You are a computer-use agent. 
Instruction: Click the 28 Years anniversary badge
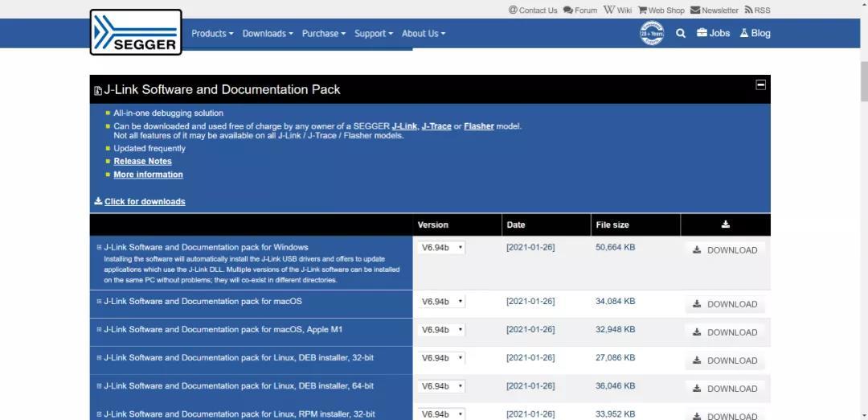(x=652, y=33)
